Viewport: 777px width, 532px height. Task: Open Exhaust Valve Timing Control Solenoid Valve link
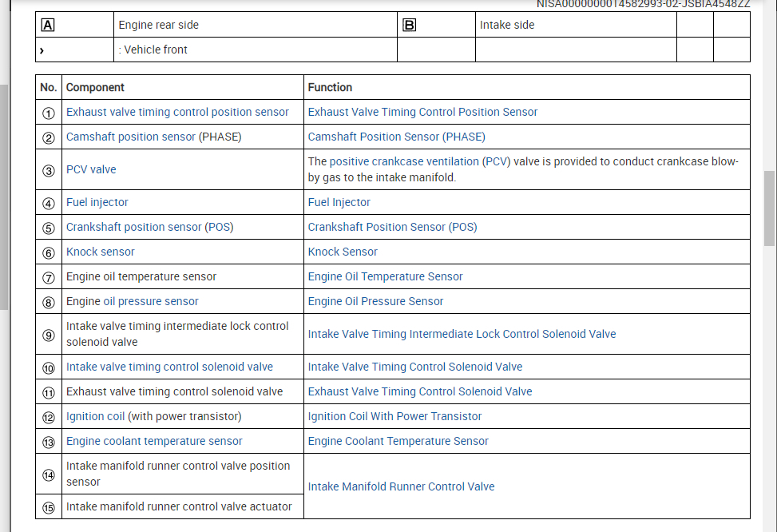click(420, 391)
